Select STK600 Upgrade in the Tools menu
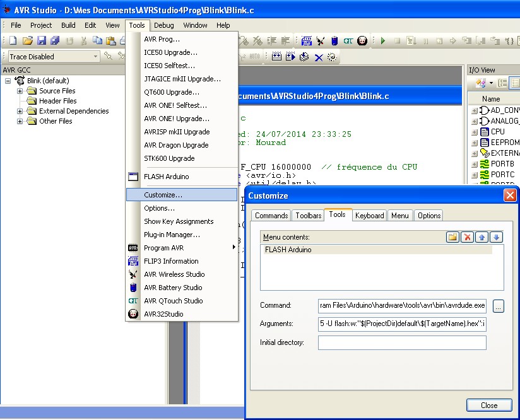This screenshot has height=420, width=520. click(182, 158)
